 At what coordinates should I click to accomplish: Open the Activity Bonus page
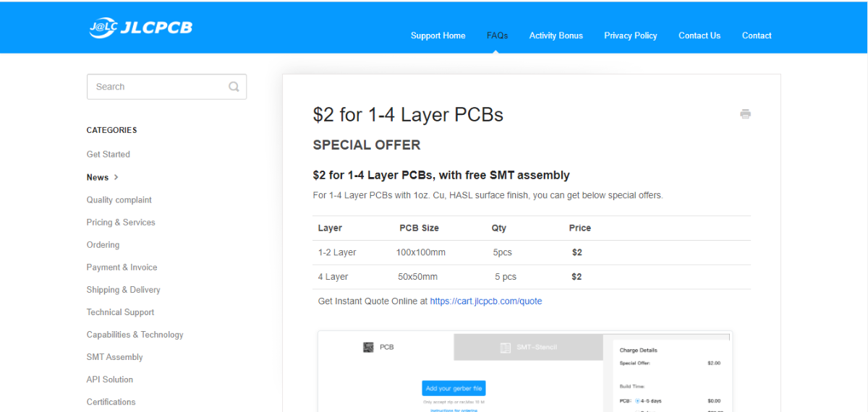(556, 35)
